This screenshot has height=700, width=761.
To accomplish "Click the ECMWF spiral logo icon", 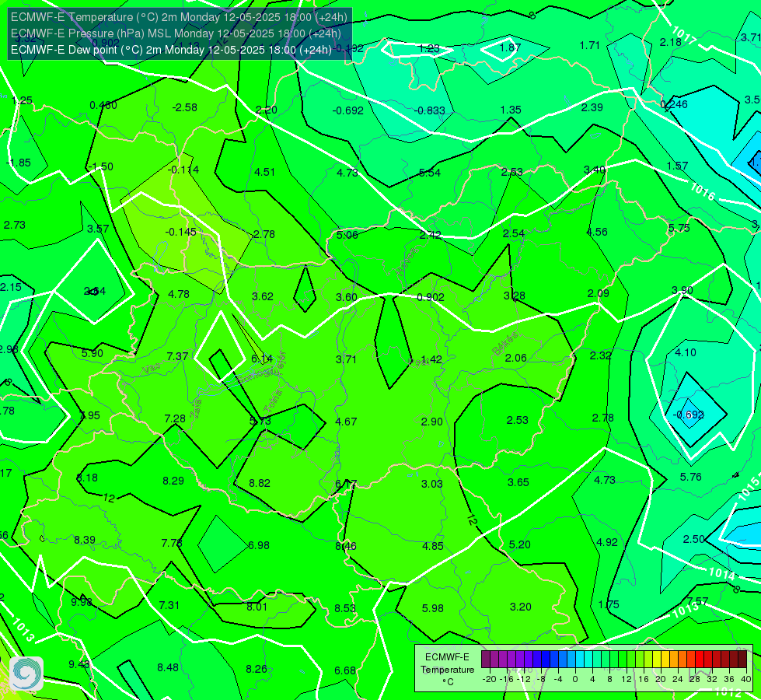I will pos(26,674).
